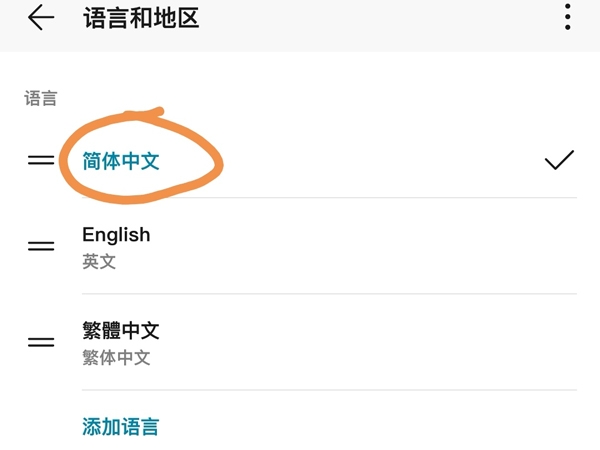This screenshot has height=450, width=600.
Task: Click the 语言和地区 page title
Action: [x=141, y=18]
